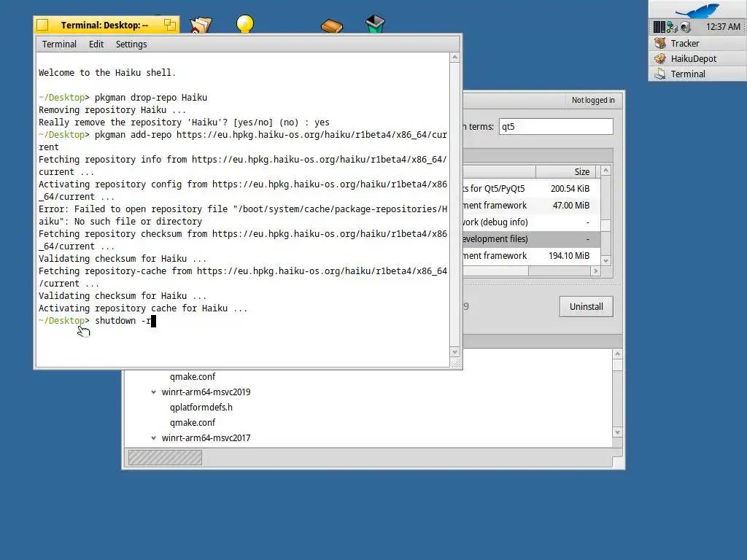747x560 pixels.
Task: Click the CPU activity monitor in Deskbar tray
Action: pos(659,27)
